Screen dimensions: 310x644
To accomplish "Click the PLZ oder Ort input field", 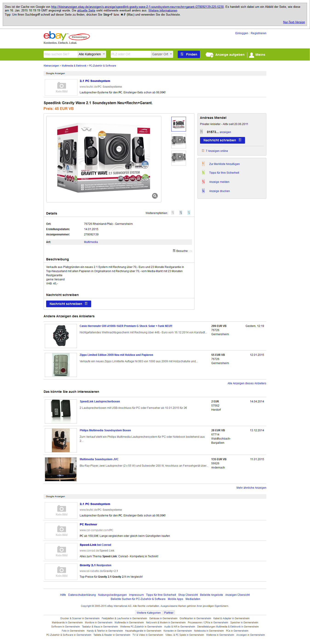I will point(131,54).
